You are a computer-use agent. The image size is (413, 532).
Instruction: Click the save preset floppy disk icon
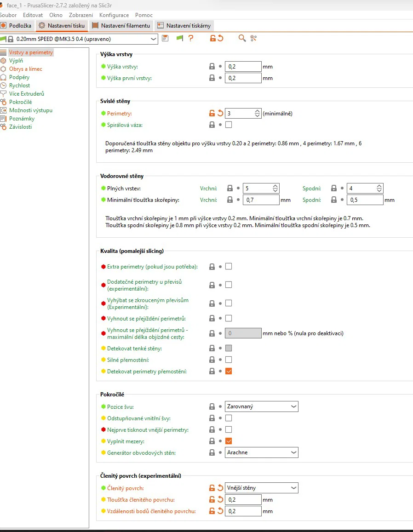pos(165,38)
